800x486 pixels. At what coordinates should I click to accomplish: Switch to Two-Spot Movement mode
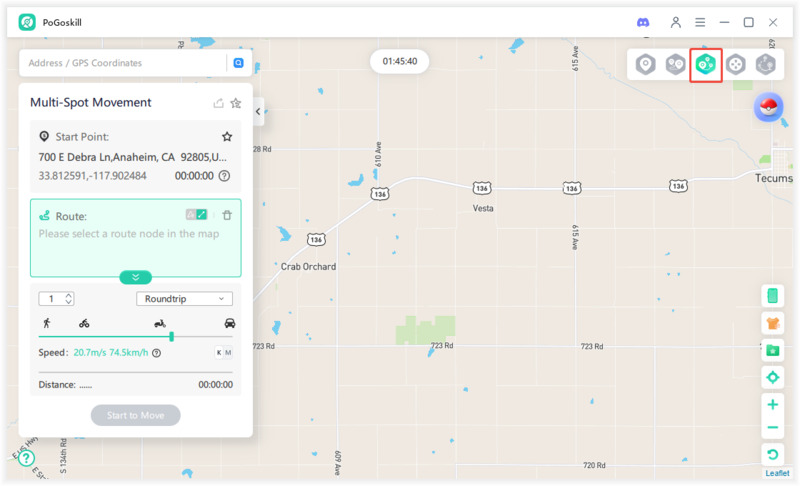point(676,64)
